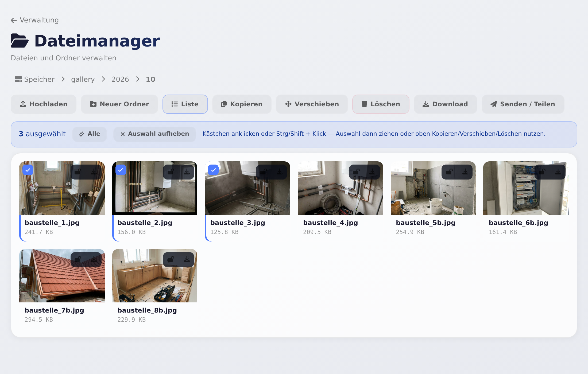Click the unlock icon on baustelle_8b.jpg
Viewport: 588px width, 374px height.
coord(171,259)
